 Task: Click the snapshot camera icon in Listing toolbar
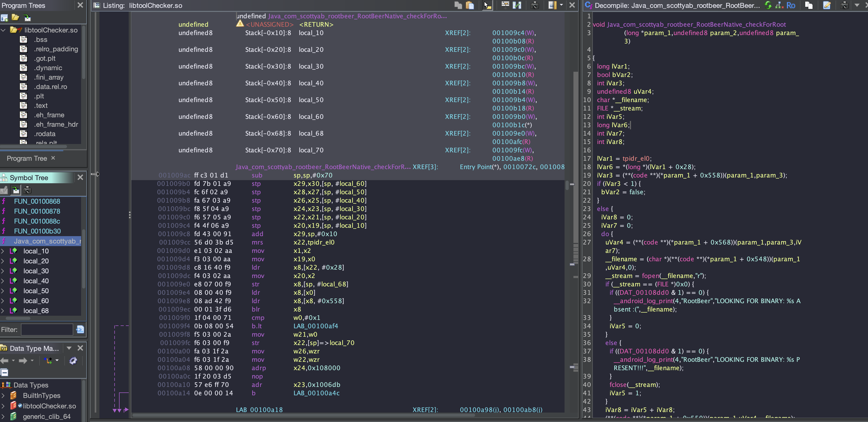tap(534, 5)
